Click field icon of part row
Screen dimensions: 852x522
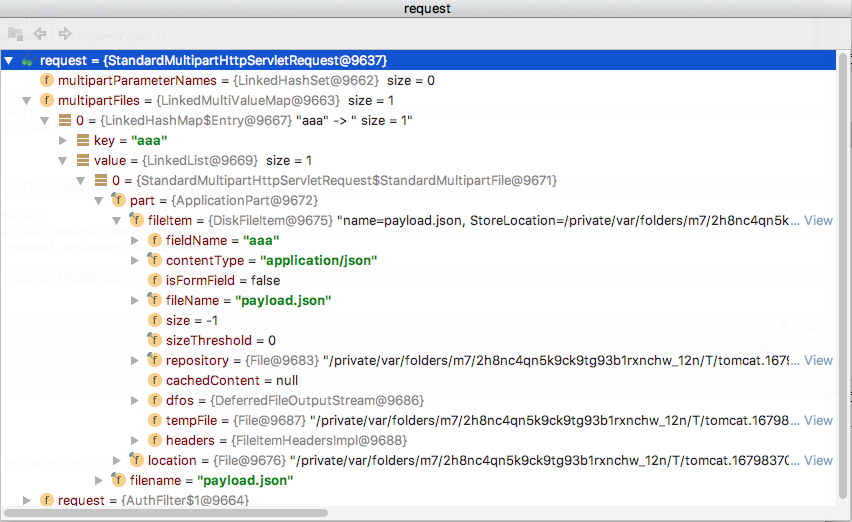click(x=118, y=200)
